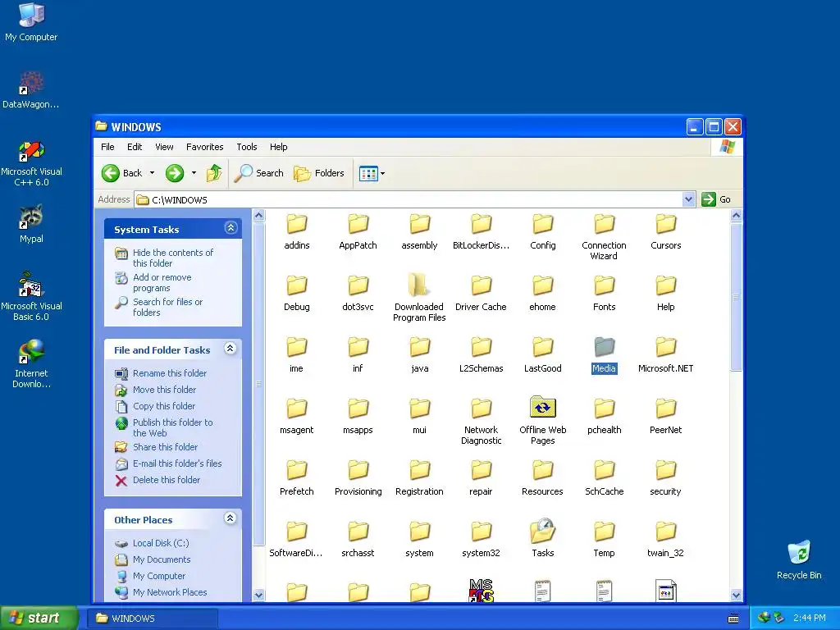840x630 pixels.
Task: Open the File menu
Action: coord(107,147)
